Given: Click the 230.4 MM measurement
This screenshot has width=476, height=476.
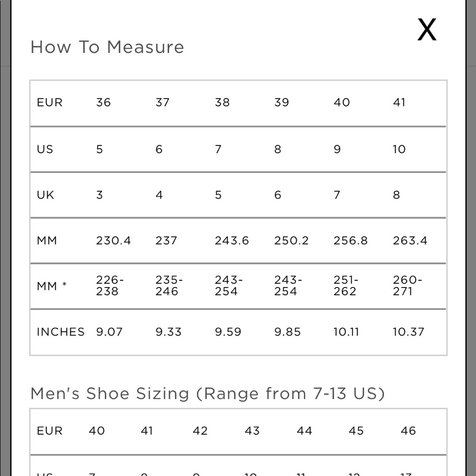Looking at the screenshot, I should pos(114,240).
